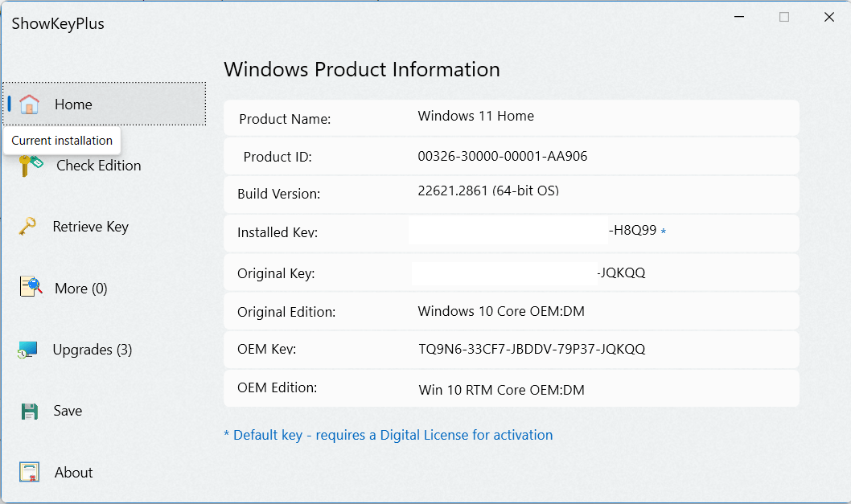The height and width of the screenshot is (504, 851).
Task: Click the Default key digital license note
Action: 388,435
